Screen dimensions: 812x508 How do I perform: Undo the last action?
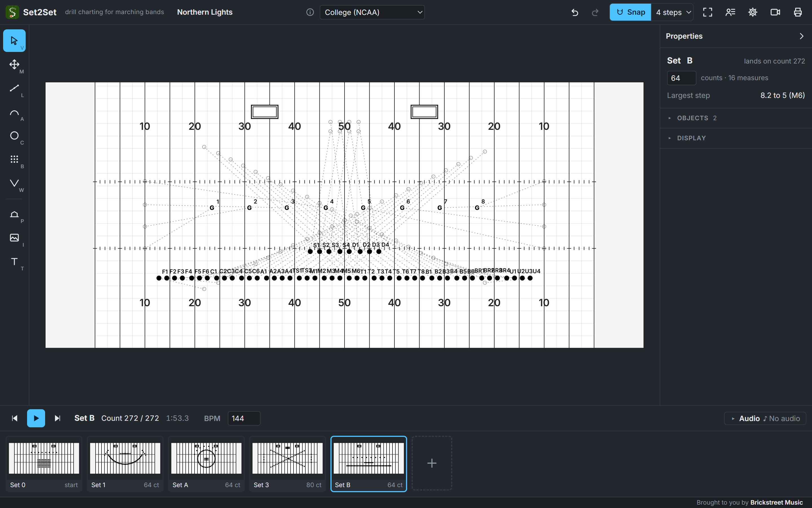click(x=575, y=12)
